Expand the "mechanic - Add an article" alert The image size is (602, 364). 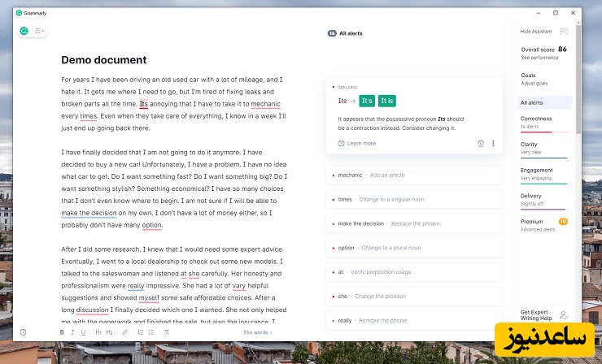415,175
